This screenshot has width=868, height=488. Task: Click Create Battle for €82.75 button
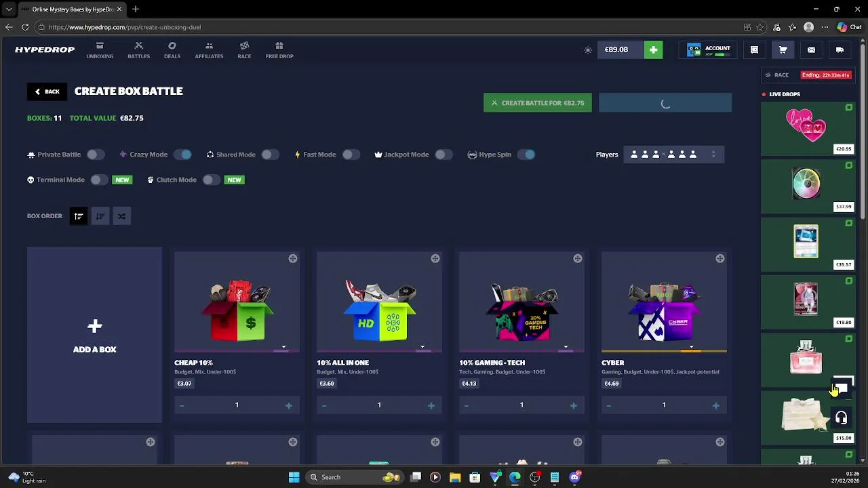(537, 103)
